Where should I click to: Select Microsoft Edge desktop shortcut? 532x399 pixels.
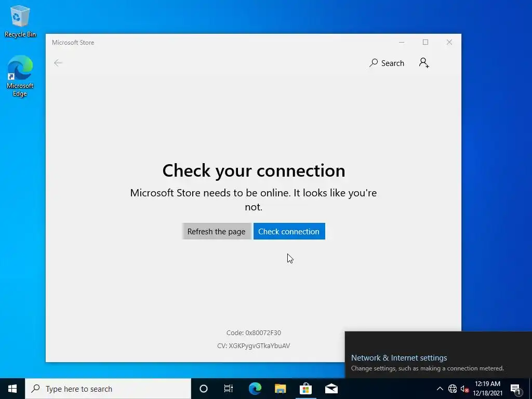pos(20,76)
